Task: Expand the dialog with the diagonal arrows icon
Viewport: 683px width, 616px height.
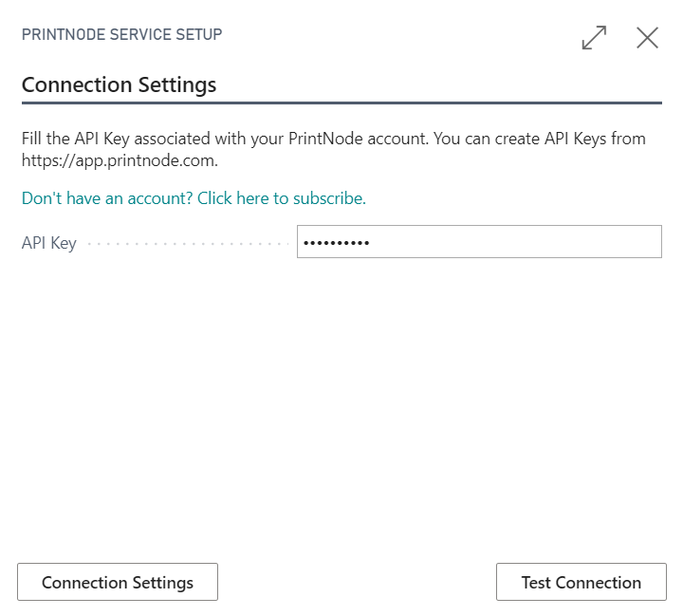Action: pyautogui.click(x=594, y=38)
